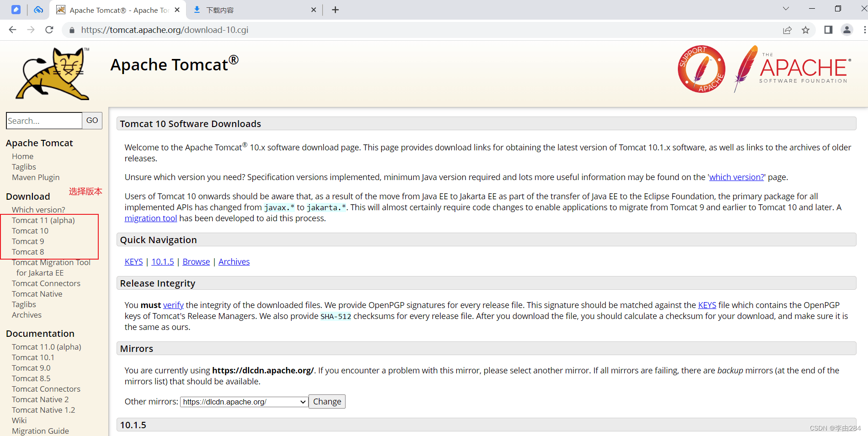Focus the Search input field
868x436 pixels.
pyautogui.click(x=44, y=121)
